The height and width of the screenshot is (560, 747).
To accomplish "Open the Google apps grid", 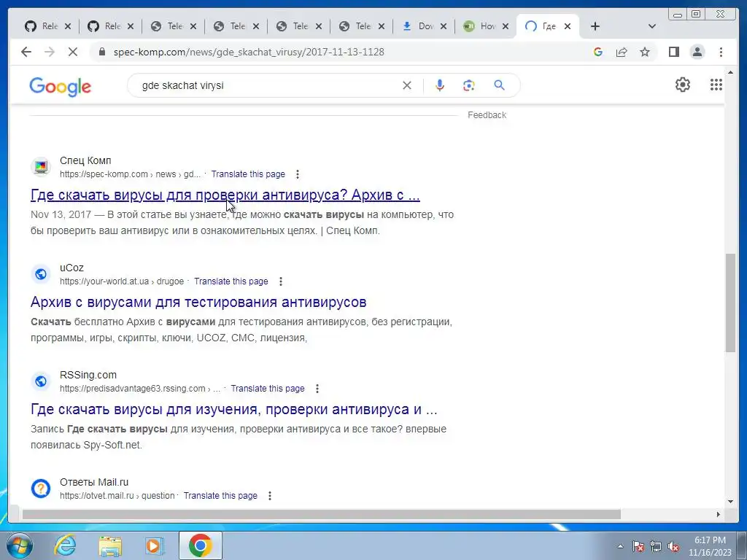I will [x=716, y=85].
